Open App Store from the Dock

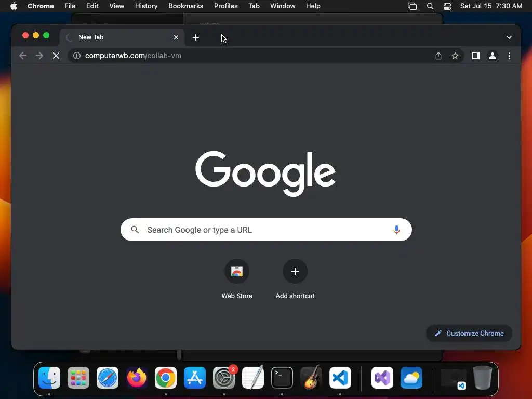(195, 378)
